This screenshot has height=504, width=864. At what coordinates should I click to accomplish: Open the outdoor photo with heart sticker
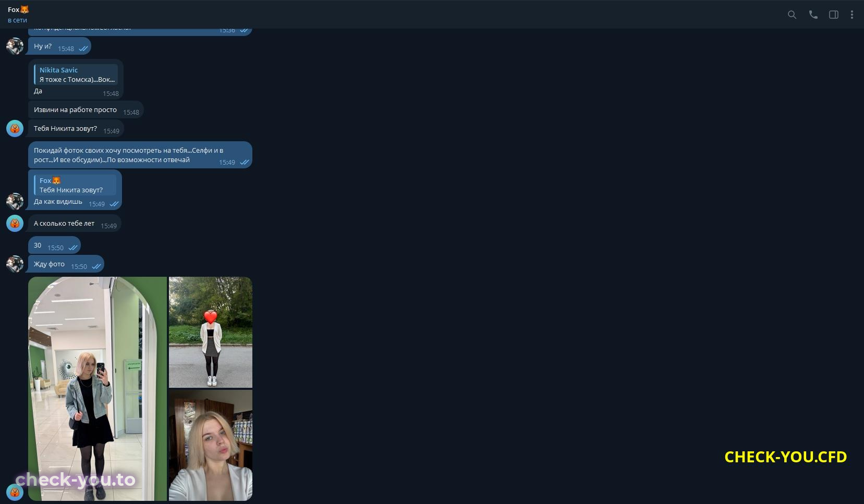[x=211, y=332]
